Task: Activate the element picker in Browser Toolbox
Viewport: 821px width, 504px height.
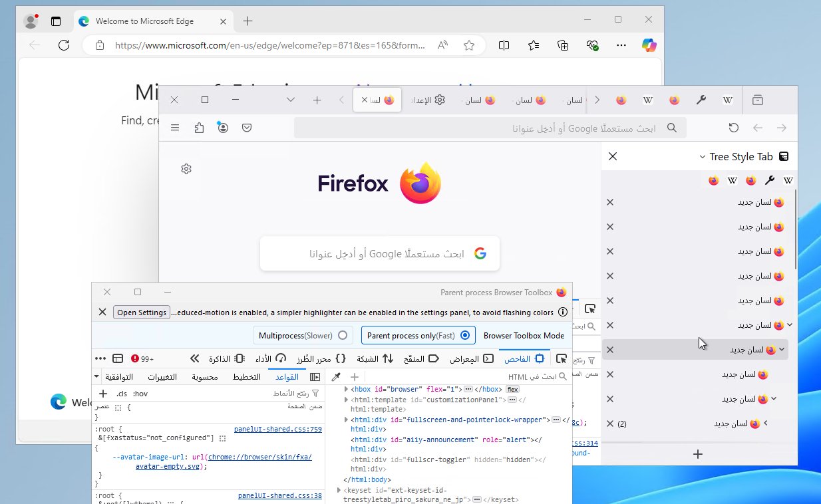Action: tap(562, 358)
